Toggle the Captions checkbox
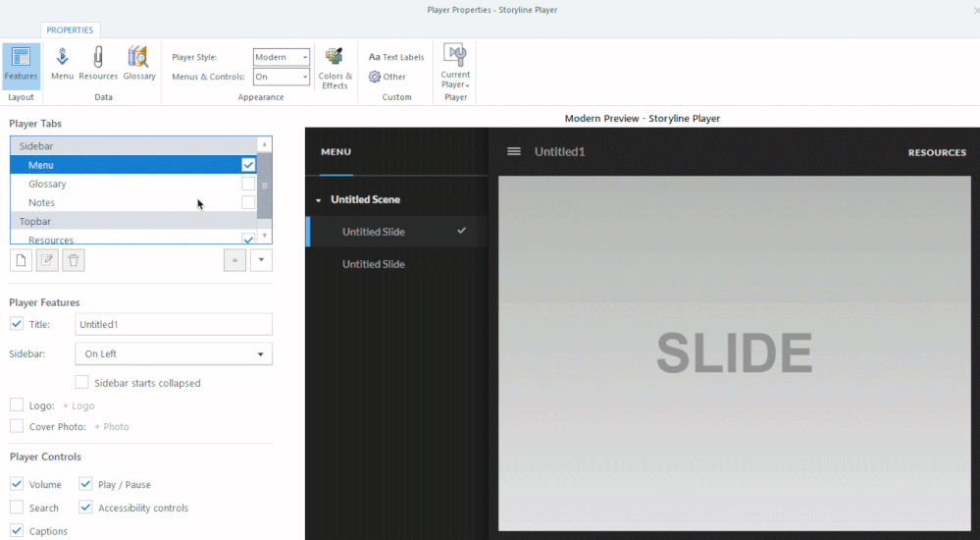Image resolution: width=980 pixels, height=540 pixels. tap(17, 530)
